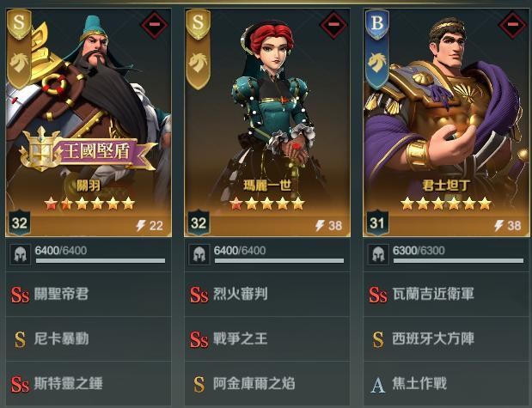Click the lightning 22 cost on 關羽 card

coord(150,226)
